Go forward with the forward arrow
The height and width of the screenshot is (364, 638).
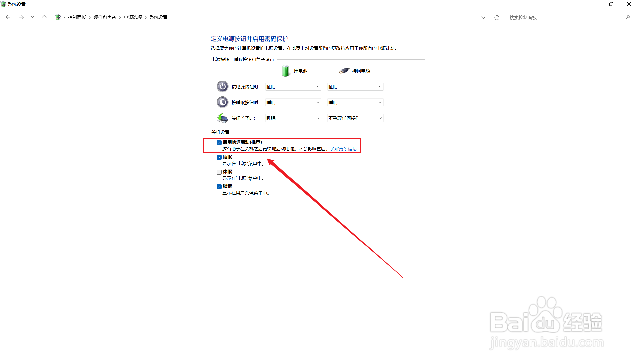(x=21, y=17)
